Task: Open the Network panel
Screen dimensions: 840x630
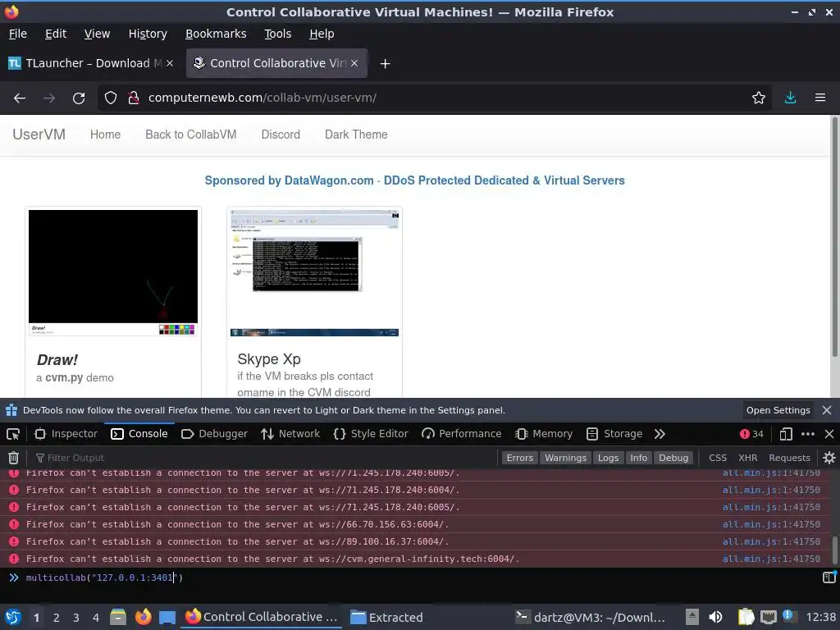Action: [x=290, y=434]
